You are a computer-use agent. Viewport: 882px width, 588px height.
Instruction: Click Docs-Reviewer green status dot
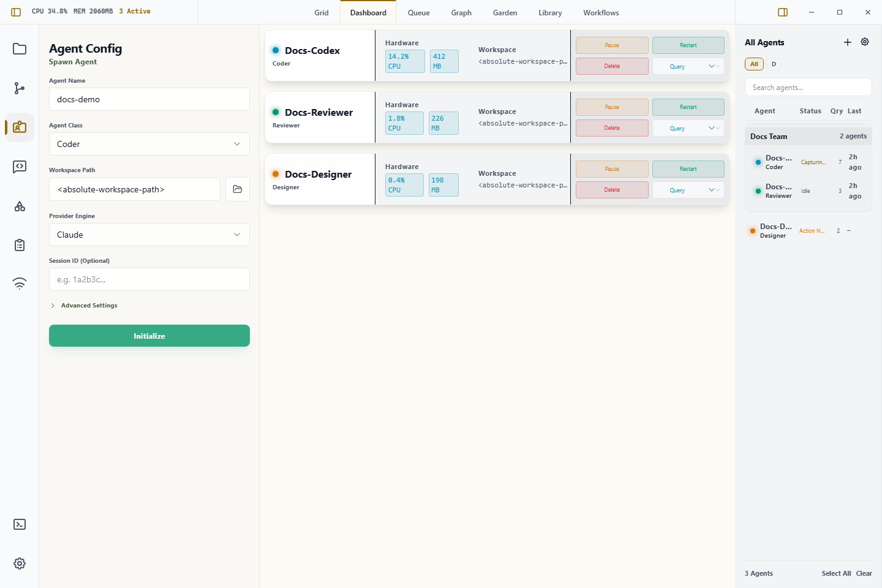pyautogui.click(x=276, y=112)
